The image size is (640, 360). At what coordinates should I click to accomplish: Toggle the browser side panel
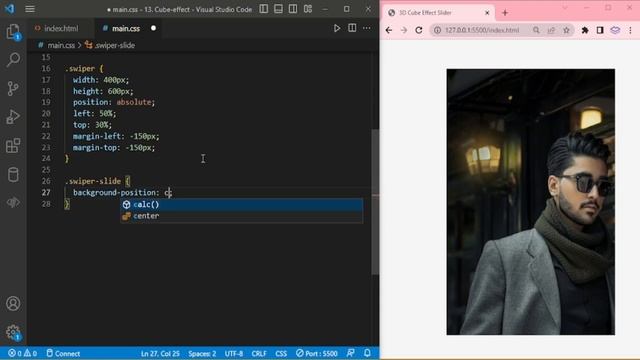click(600, 30)
